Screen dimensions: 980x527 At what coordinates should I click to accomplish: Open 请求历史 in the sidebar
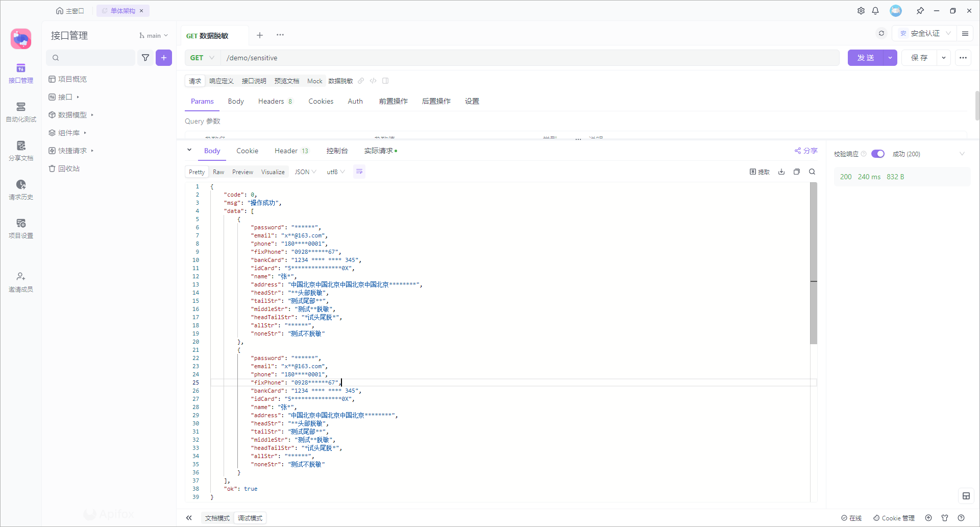coord(21,189)
